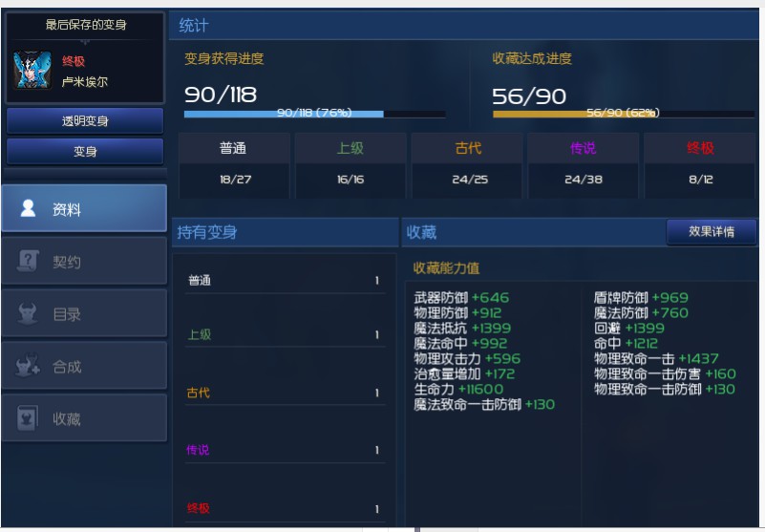Viewport: 765px width, 532px height.
Task: Click the 合成 synthesis icon
Action: pyautogui.click(x=29, y=367)
